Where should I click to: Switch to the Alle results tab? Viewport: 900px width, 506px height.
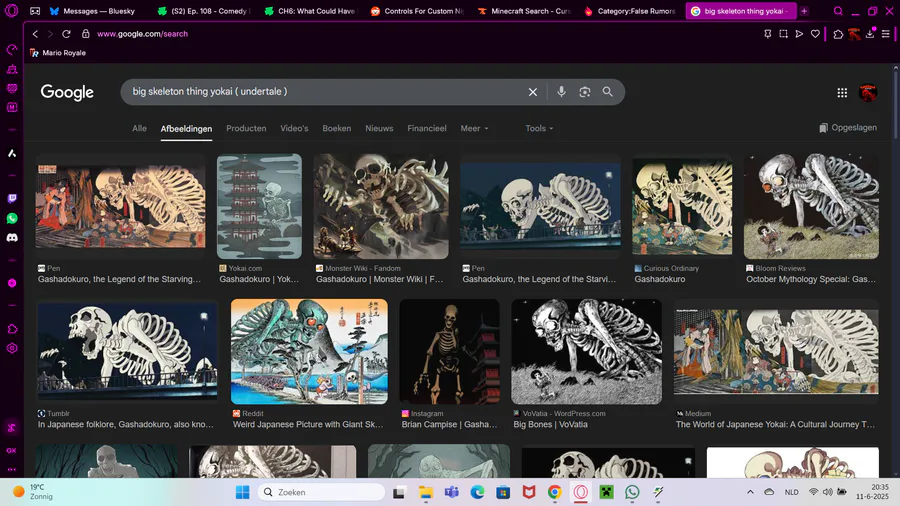[x=139, y=129]
